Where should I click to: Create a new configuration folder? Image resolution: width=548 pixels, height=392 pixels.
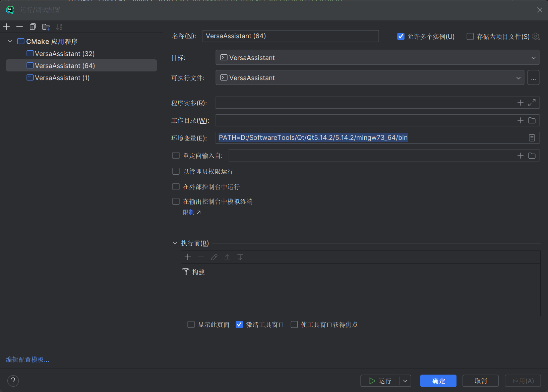[46, 26]
